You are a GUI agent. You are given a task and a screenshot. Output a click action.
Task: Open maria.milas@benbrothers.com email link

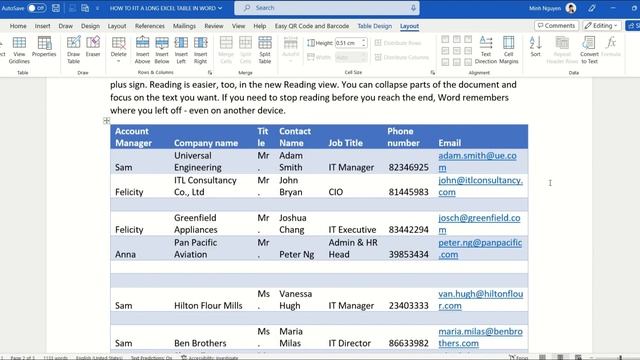coord(480,337)
